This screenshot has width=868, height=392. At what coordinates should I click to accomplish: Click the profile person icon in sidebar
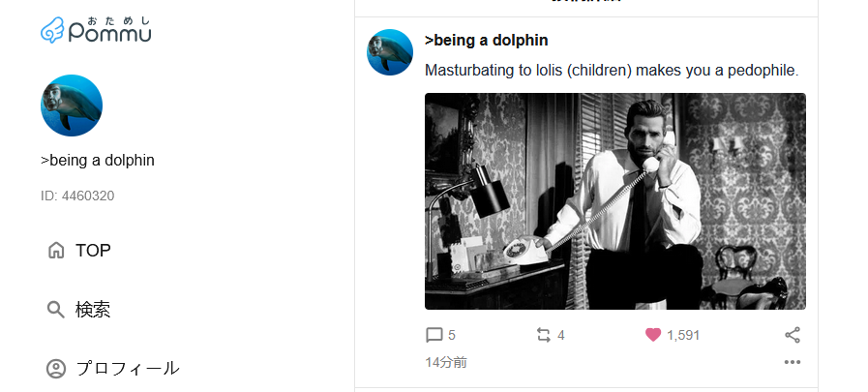coord(56,369)
